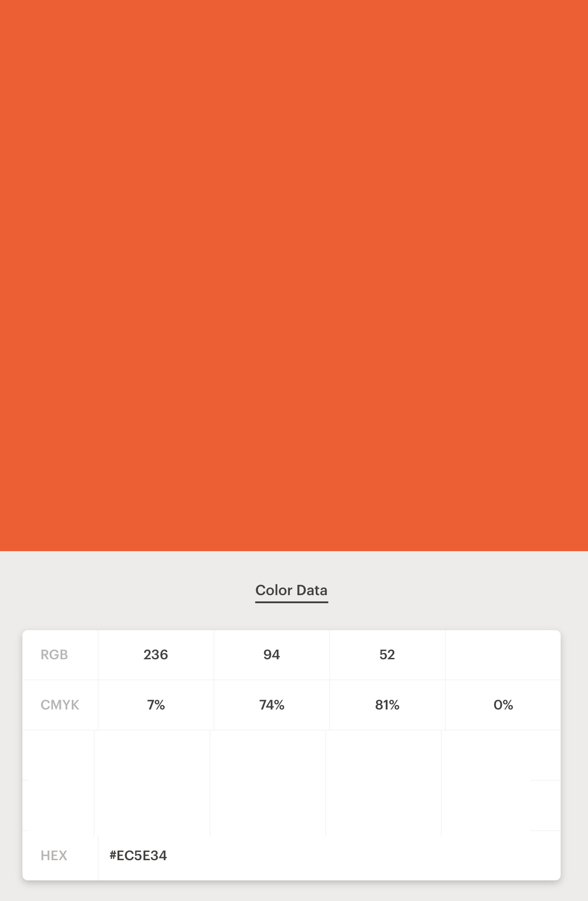The height and width of the screenshot is (901, 588).
Task: Select the black value 0%
Action: 503,705
